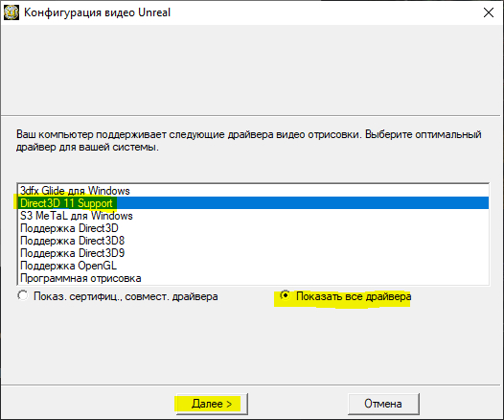Select Программная отрисовка software renderer
The height and width of the screenshot is (420, 504).
pyautogui.click(x=253, y=278)
